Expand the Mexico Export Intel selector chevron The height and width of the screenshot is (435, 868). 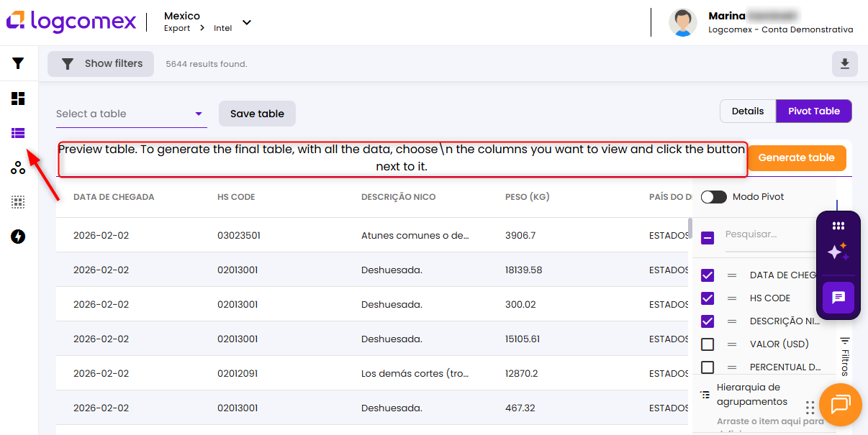[247, 22]
